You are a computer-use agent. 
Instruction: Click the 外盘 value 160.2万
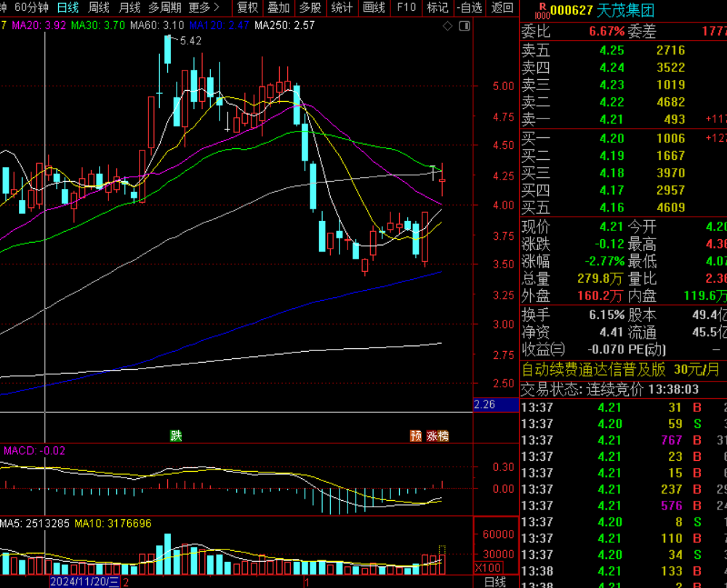tap(600, 296)
